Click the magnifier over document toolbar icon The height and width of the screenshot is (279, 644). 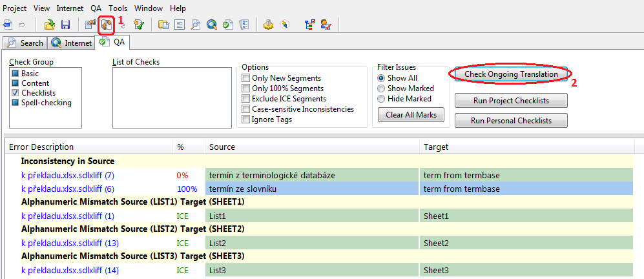coord(196,25)
